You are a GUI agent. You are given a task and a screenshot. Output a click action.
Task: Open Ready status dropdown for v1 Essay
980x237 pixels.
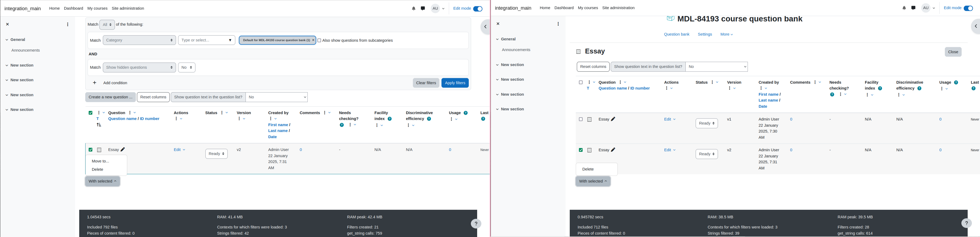click(x=706, y=123)
